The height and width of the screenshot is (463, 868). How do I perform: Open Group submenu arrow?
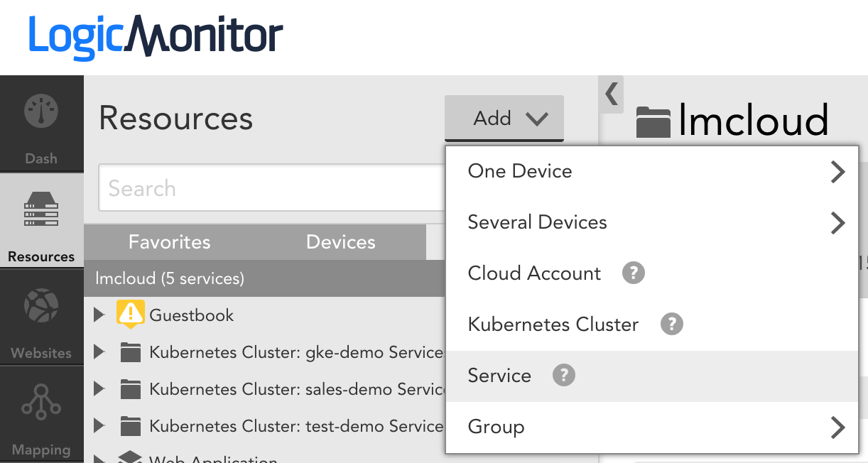point(838,427)
